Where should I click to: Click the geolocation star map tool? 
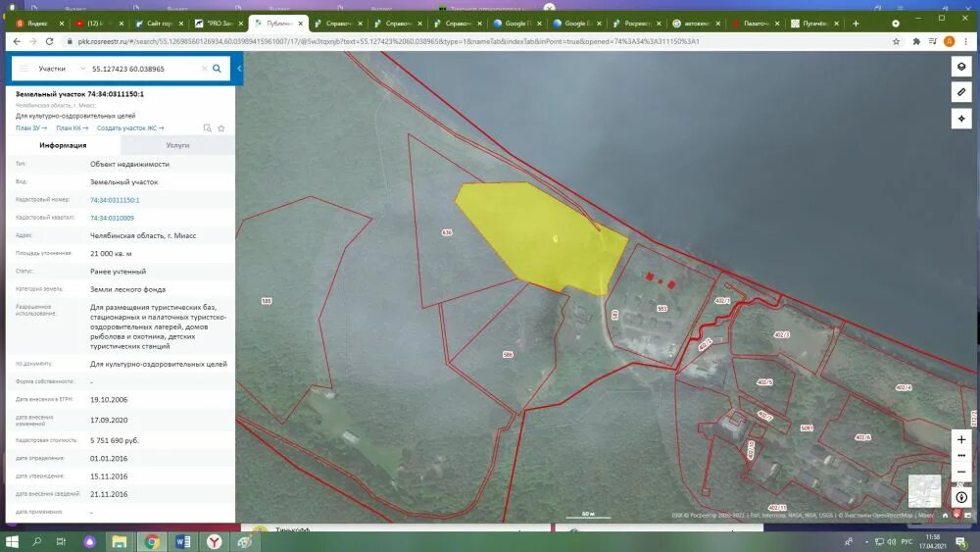[961, 119]
